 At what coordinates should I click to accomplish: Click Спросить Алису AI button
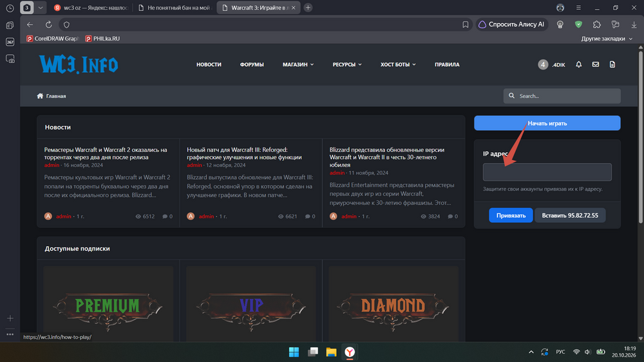(512, 24)
